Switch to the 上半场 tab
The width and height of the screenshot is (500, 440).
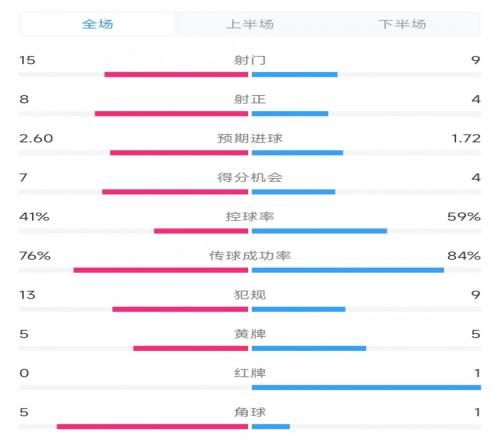coord(250,24)
